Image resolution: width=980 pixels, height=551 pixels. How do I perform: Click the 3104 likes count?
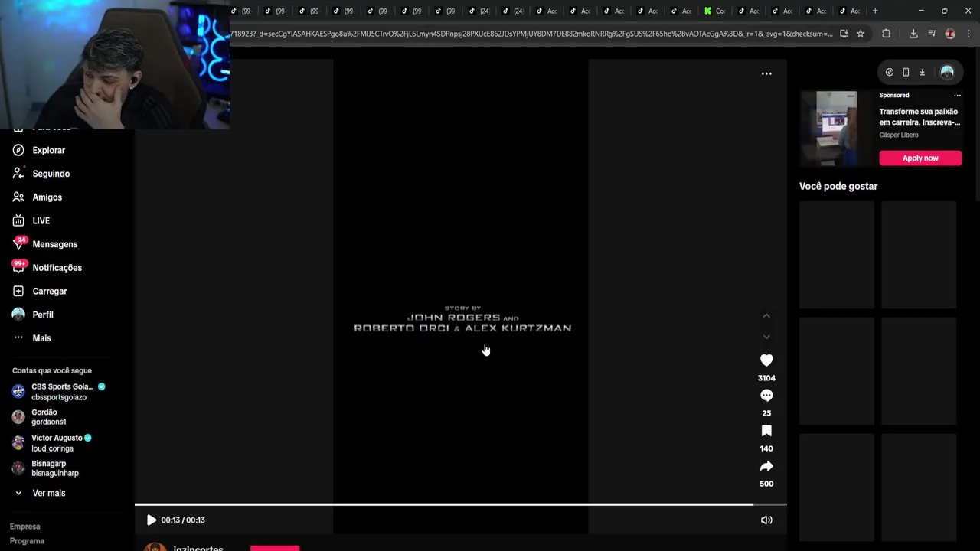(x=766, y=378)
